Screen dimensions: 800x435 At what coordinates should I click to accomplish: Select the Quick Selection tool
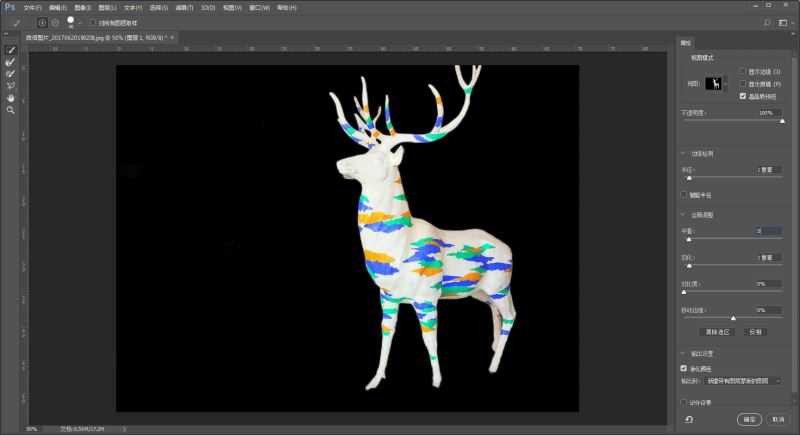coord(11,49)
